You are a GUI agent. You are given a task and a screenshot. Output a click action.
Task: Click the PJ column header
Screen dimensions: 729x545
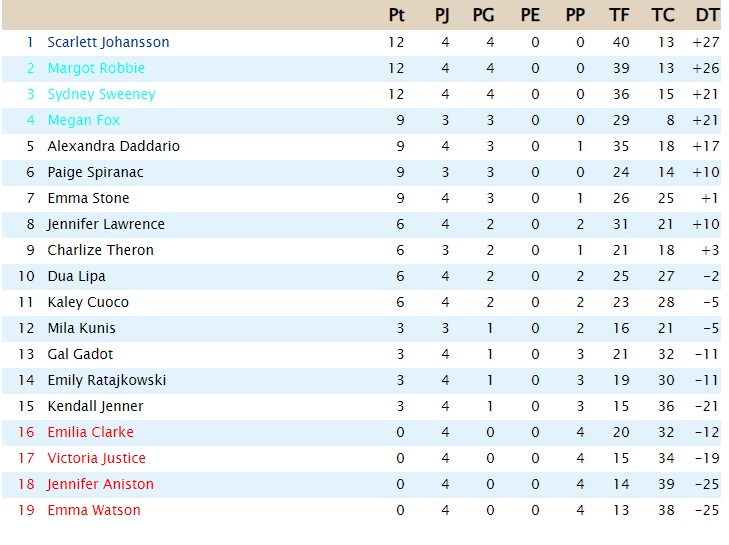[x=442, y=15]
